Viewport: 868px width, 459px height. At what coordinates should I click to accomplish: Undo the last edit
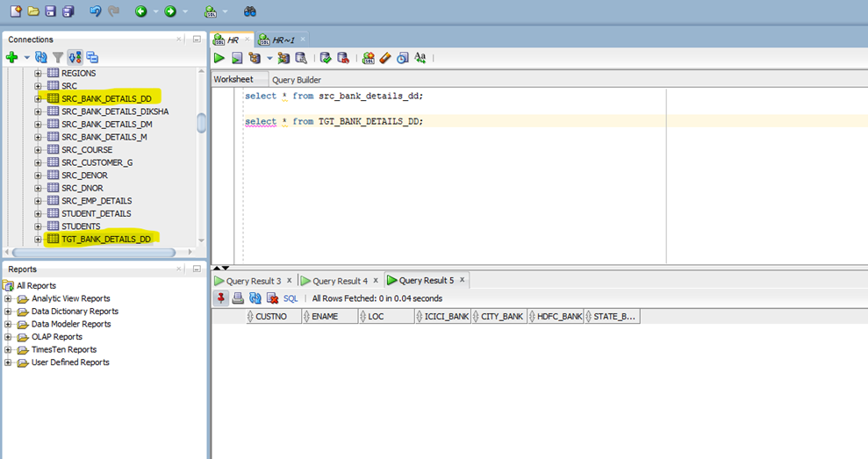[95, 11]
